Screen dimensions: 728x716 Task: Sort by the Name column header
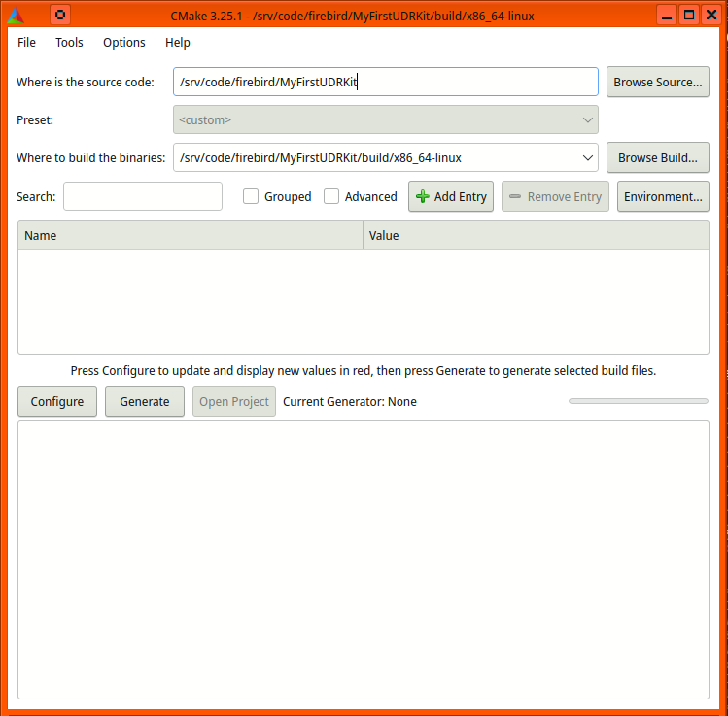pyautogui.click(x=191, y=235)
